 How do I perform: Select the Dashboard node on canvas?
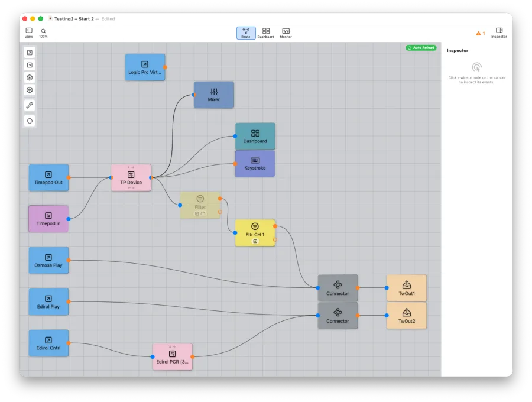255,137
